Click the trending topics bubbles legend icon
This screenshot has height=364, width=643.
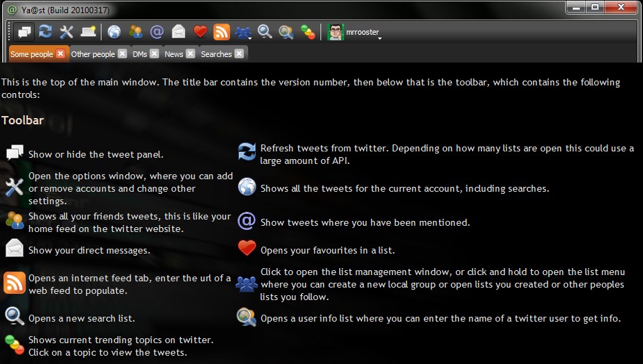[15, 345]
